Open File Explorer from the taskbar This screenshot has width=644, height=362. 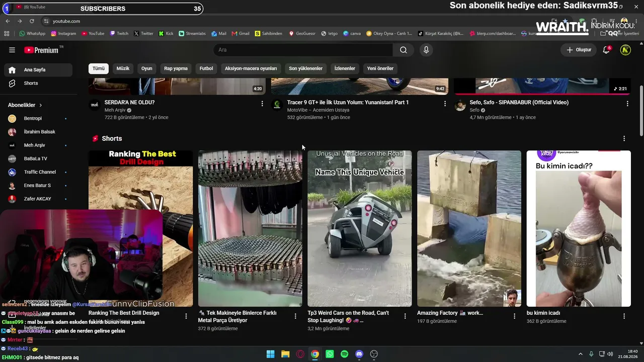click(x=285, y=354)
